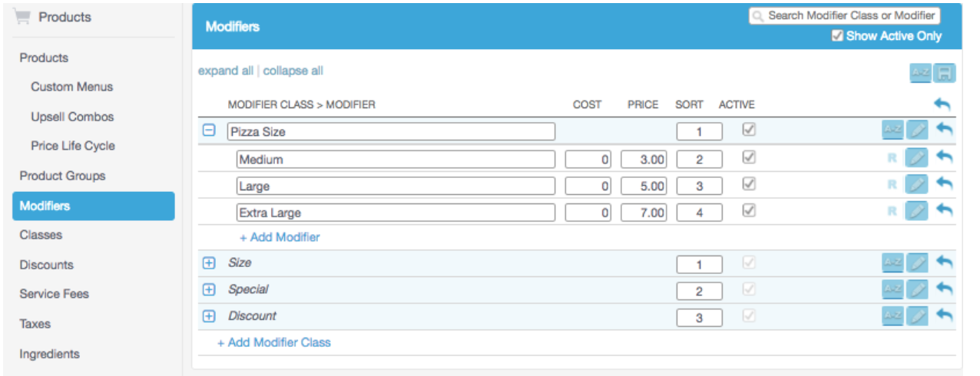Expand the Size modifier class
The image size is (980, 376).
tap(208, 263)
